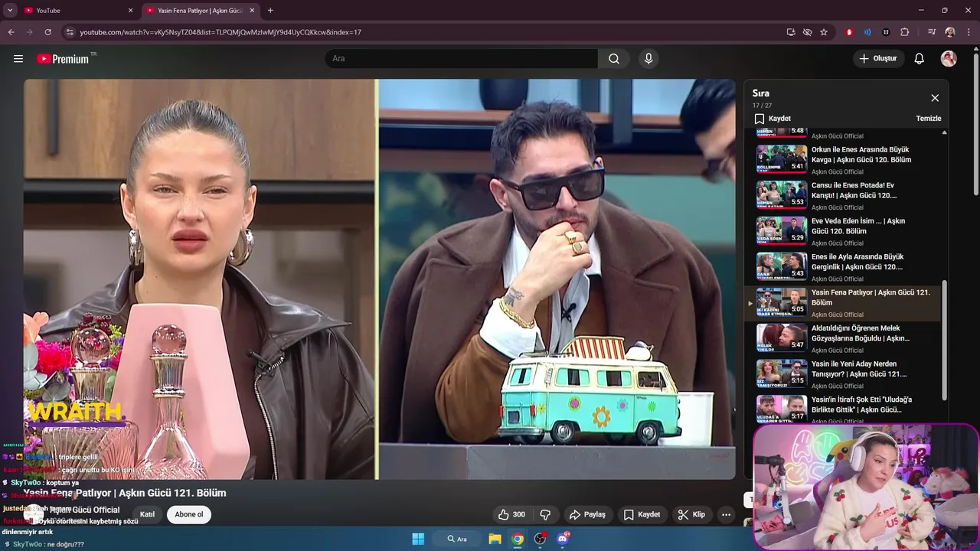Open the red hand ad-blocker extension

pos(849,32)
